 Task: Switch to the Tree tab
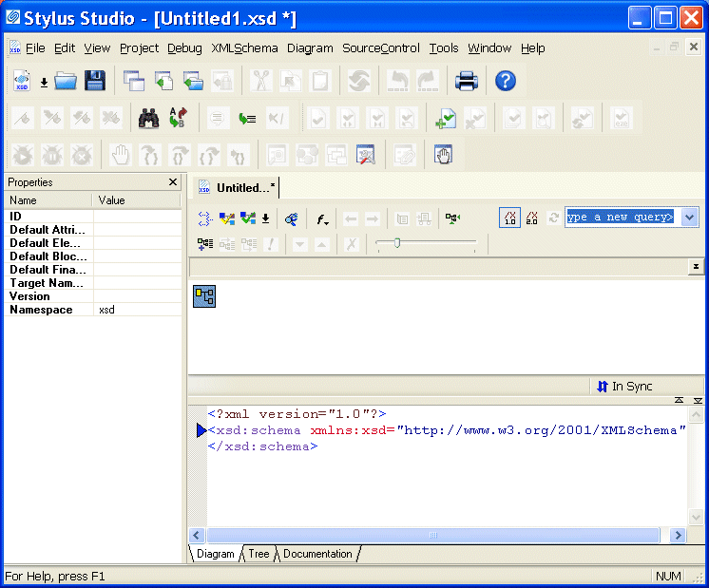click(x=259, y=554)
